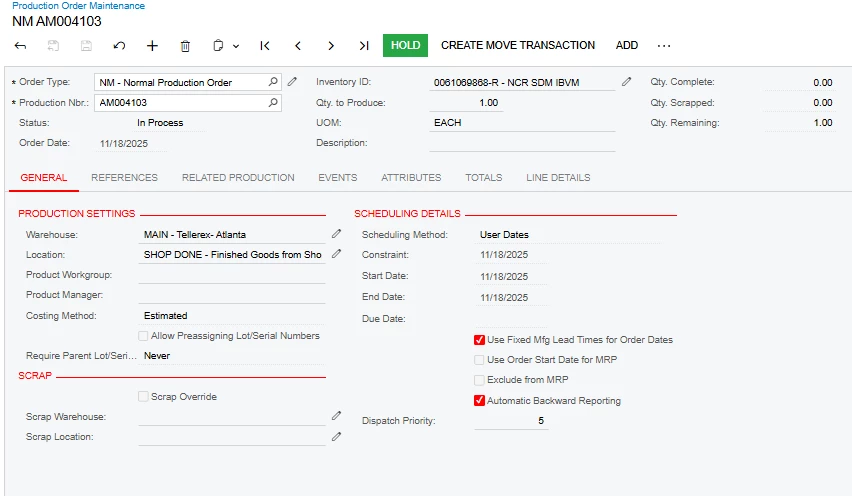Open the clipboard dropdown arrow

point(236,46)
